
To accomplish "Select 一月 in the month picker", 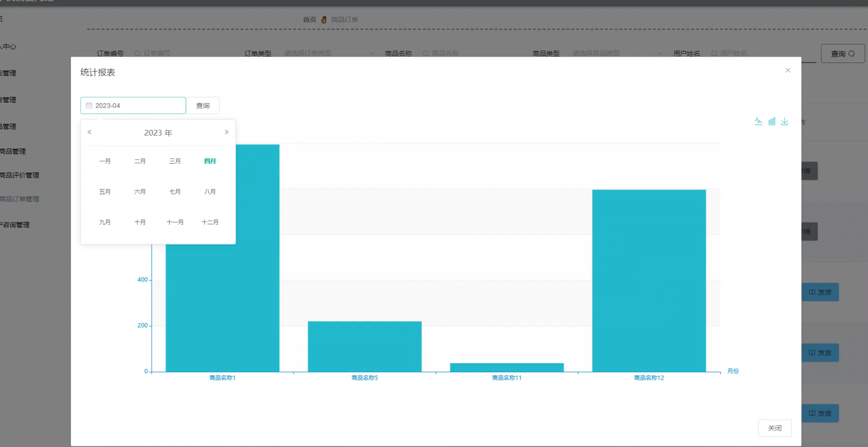I will click(x=105, y=161).
